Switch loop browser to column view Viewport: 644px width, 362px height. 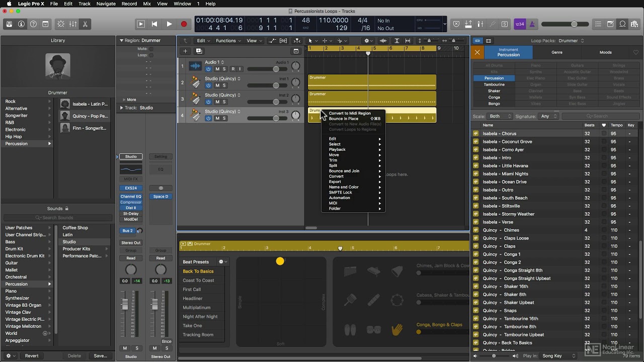[x=489, y=41]
